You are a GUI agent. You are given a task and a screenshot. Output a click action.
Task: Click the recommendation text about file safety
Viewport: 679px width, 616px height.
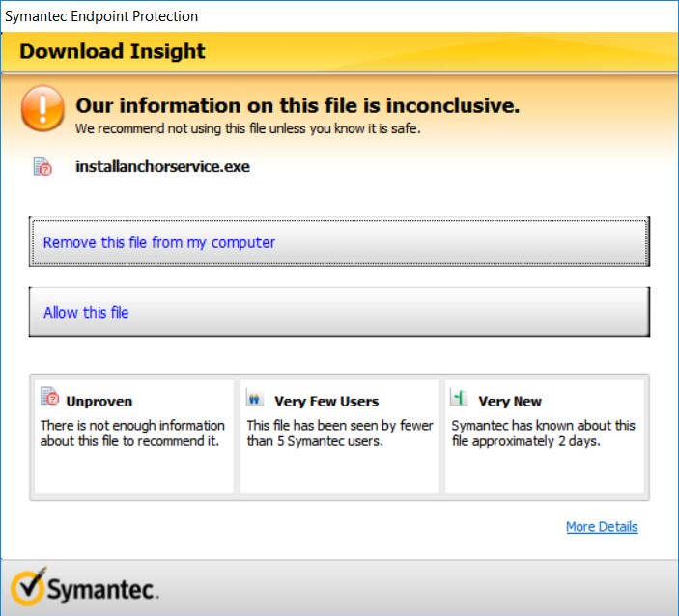247,128
